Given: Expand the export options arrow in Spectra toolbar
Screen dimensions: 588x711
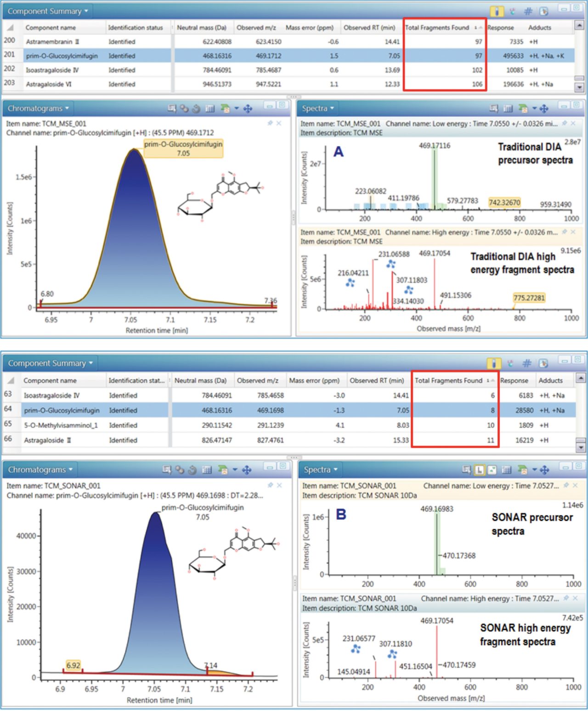Looking at the screenshot, I should click(x=535, y=108).
